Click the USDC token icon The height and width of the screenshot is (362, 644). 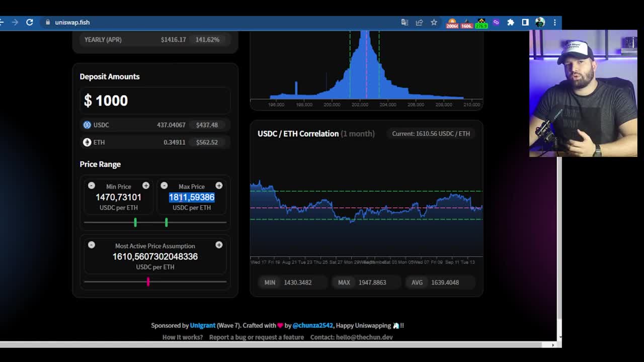click(87, 125)
